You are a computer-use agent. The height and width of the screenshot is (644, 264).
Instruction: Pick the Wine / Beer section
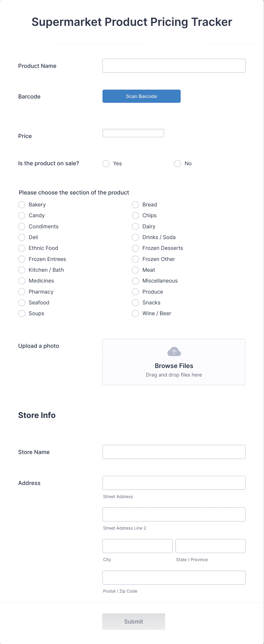click(135, 313)
